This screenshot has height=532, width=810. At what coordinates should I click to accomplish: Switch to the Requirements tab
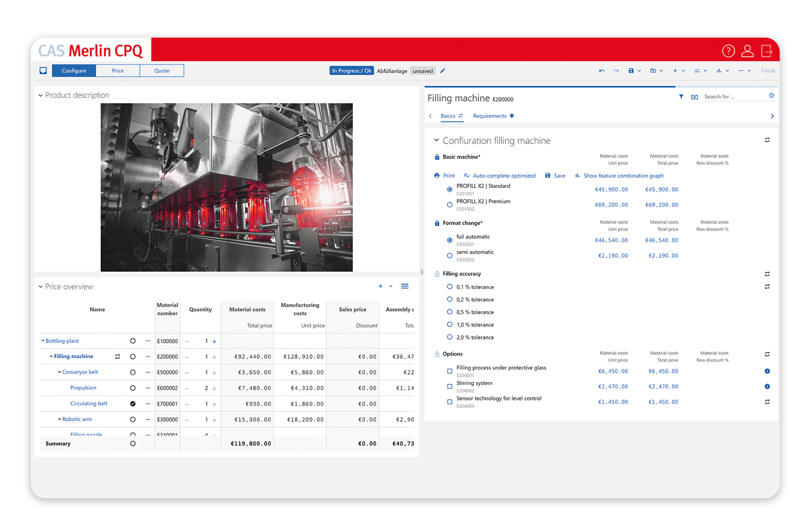tap(489, 116)
